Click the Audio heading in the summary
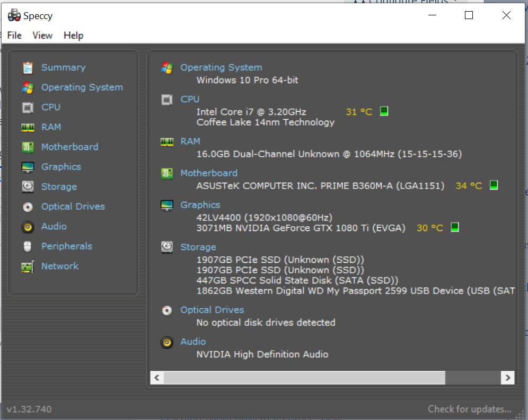This screenshot has width=528, height=420. click(193, 342)
